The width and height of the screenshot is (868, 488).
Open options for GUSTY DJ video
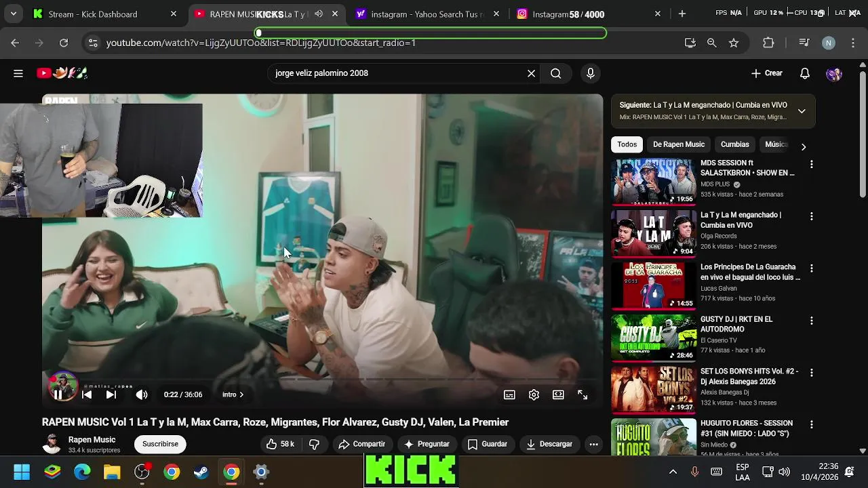(811, 321)
